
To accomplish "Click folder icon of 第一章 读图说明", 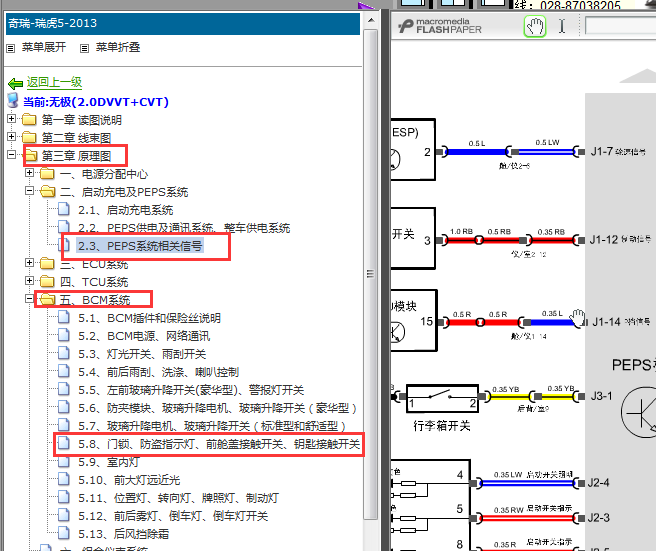I will (29, 120).
